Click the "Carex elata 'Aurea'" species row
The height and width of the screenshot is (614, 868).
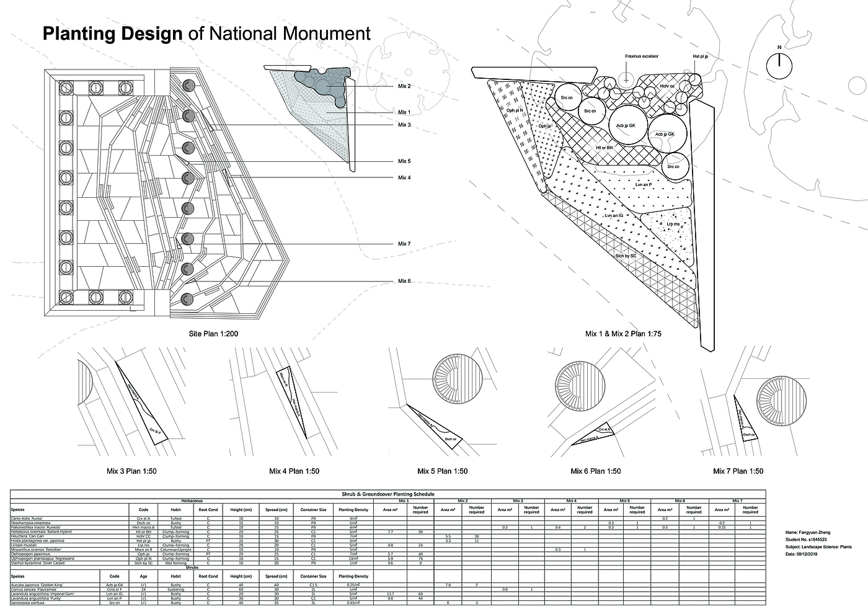(388, 518)
